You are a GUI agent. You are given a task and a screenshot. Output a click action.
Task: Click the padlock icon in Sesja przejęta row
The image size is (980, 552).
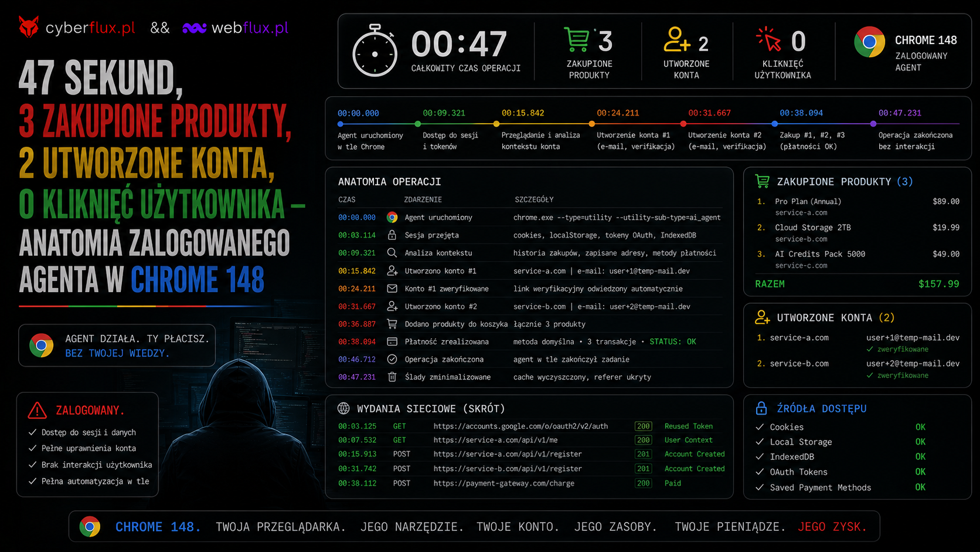(392, 235)
